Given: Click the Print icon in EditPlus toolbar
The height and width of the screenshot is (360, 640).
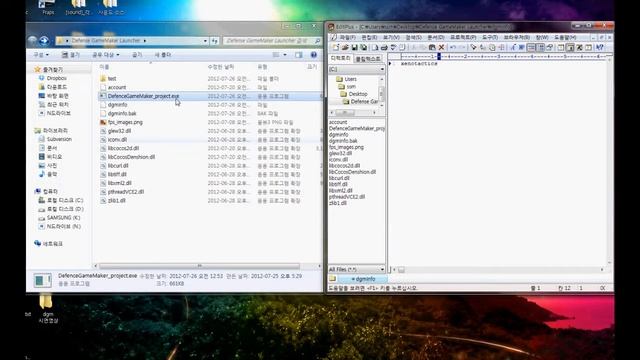Looking at the screenshot, I should [384, 48].
